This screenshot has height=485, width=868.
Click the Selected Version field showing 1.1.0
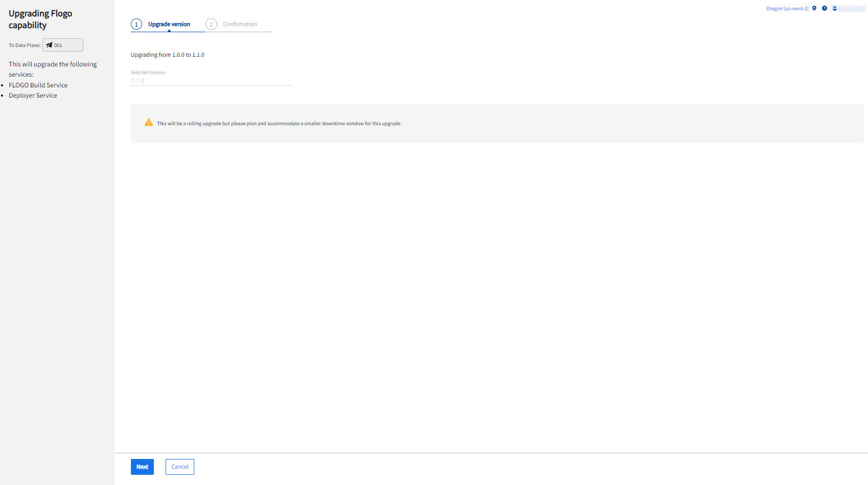(212, 81)
